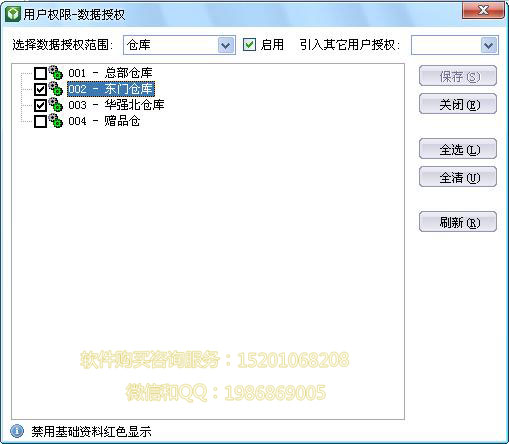Image resolution: width=509 pixels, height=444 pixels.
Task: Select the 003 - 华强北仓库 tree item
Action: pos(116,105)
